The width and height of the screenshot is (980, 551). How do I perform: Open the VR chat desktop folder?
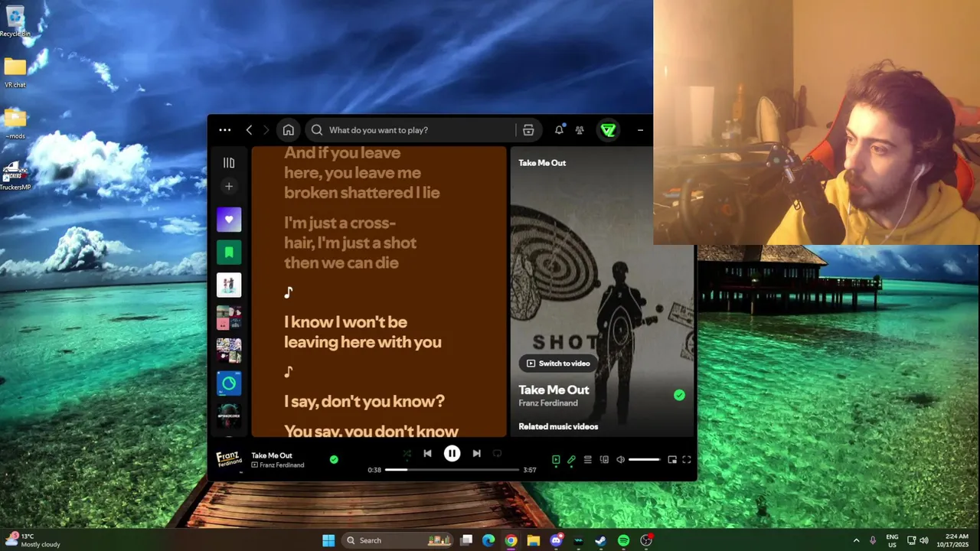15,73
